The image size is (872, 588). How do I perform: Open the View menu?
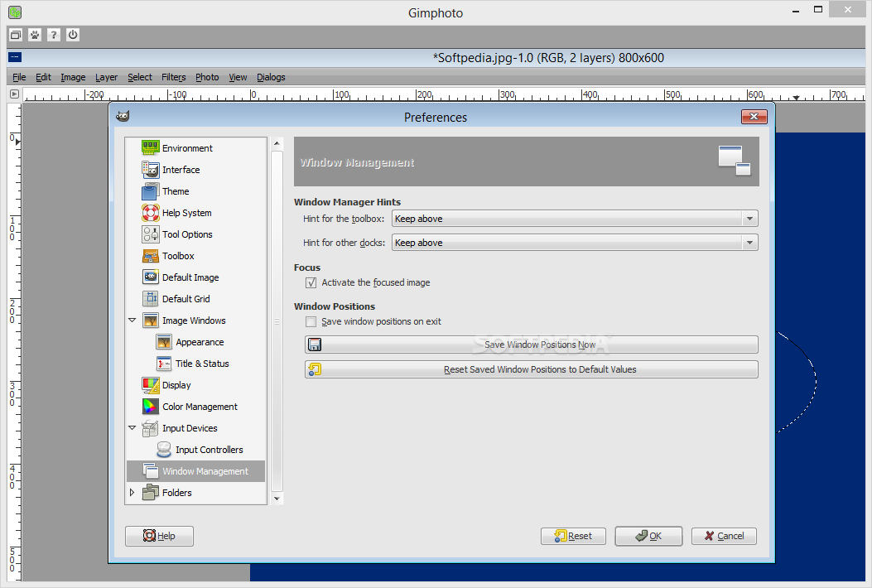click(x=238, y=77)
